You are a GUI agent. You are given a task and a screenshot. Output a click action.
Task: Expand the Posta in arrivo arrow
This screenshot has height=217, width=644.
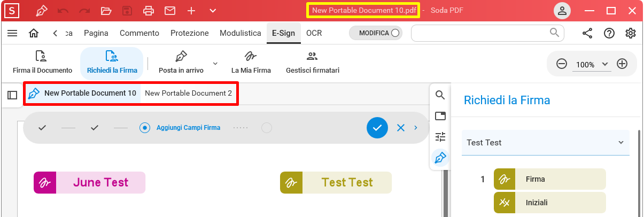coord(215,63)
